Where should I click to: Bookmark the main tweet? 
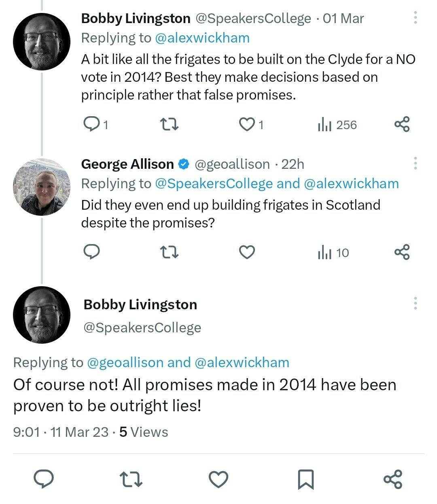pyautogui.click(x=305, y=479)
